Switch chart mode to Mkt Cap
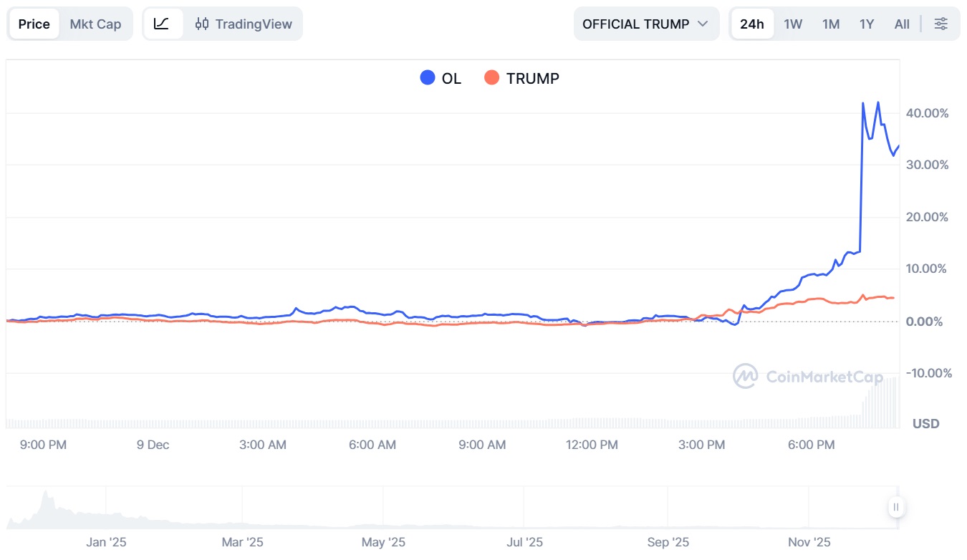The height and width of the screenshot is (560, 967). click(x=96, y=24)
